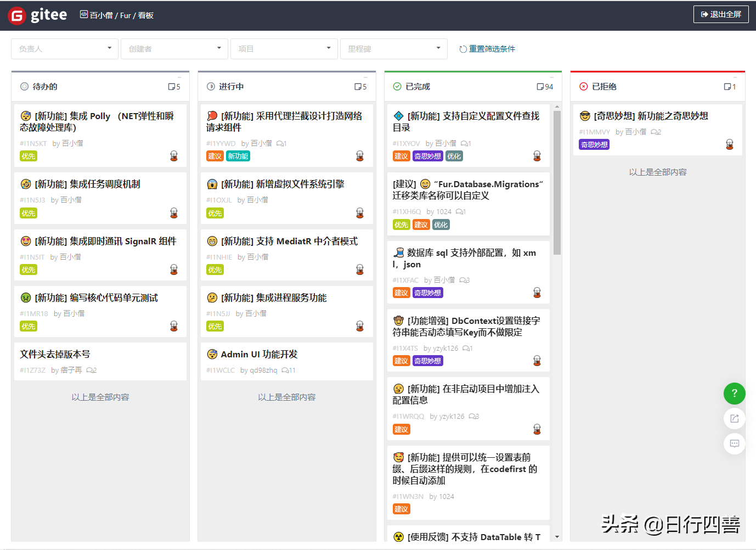This screenshot has height=550, width=756.
Task: Open 百小僧 breadcrumb link
Action: coord(101,15)
